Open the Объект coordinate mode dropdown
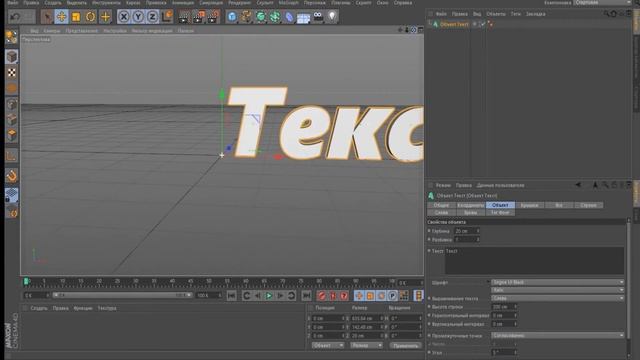The image size is (640, 360). 328,346
